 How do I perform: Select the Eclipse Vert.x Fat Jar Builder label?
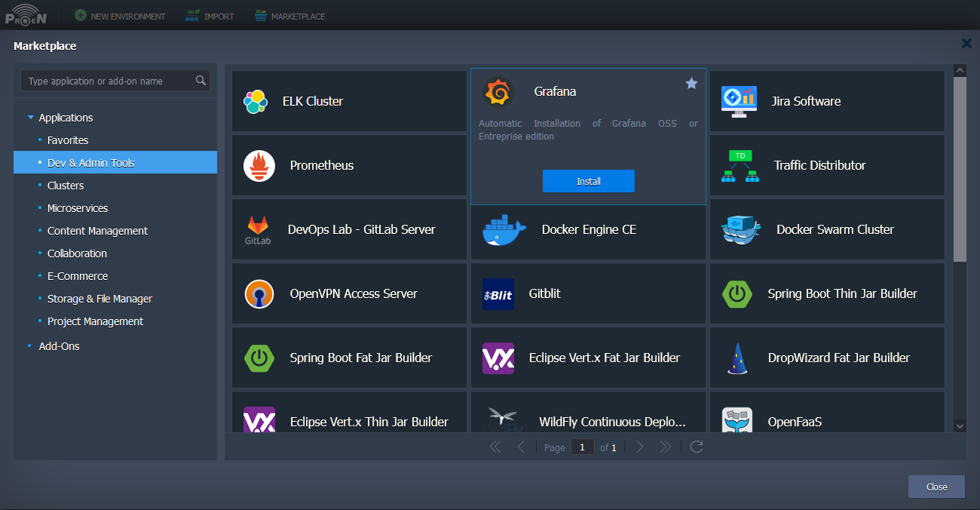point(605,358)
